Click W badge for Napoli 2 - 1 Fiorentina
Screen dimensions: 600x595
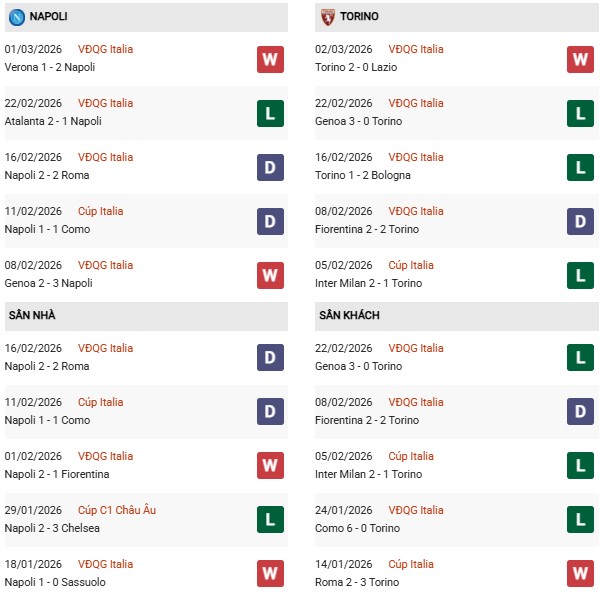tap(270, 466)
